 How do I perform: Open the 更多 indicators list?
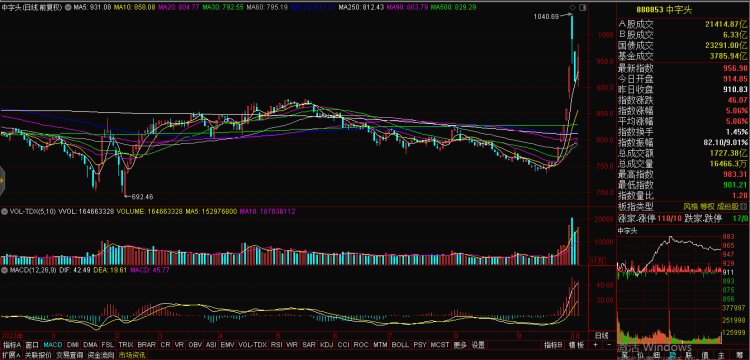coord(460,345)
